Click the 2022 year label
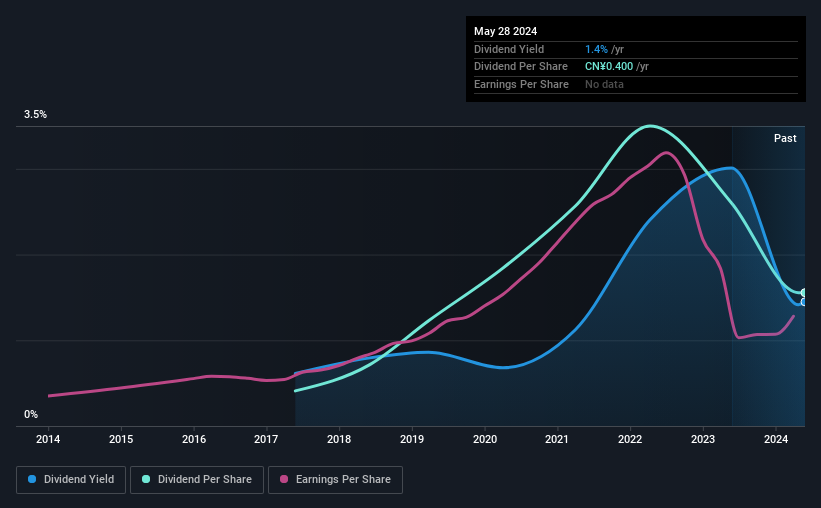821x508 pixels. coord(630,439)
